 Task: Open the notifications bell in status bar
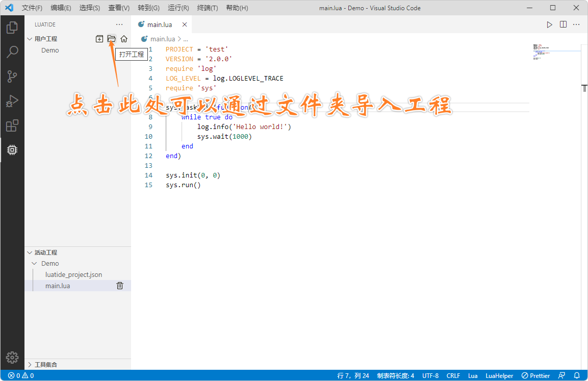coord(577,375)
